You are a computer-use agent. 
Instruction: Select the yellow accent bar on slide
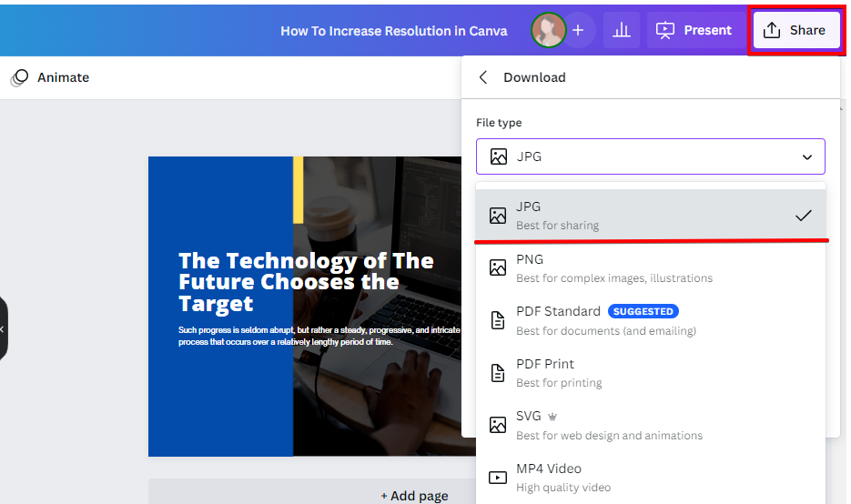[298, 189]
